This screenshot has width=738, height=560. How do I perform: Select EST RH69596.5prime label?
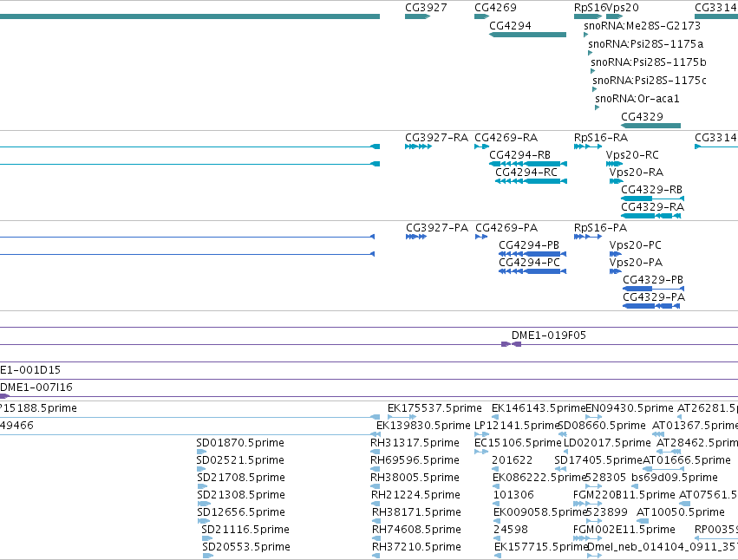coord(415,460)
